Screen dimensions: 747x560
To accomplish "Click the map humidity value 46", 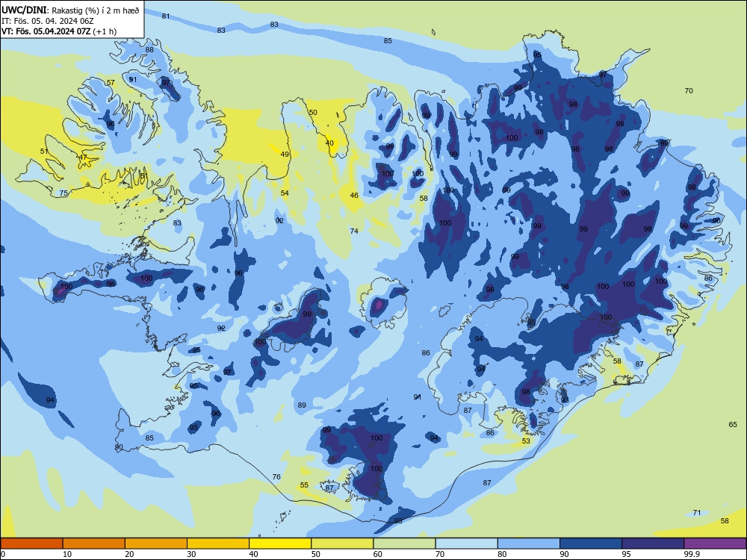I will [354, 195].
